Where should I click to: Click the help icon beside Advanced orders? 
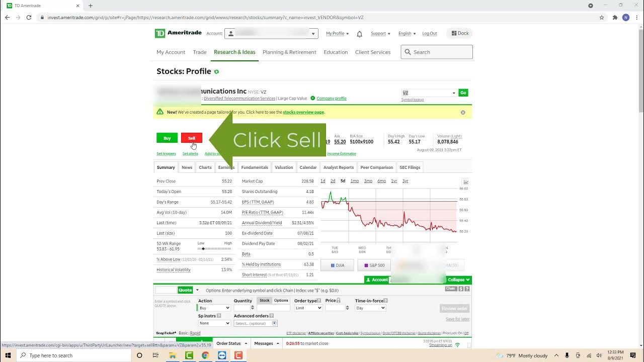[272, 316]
